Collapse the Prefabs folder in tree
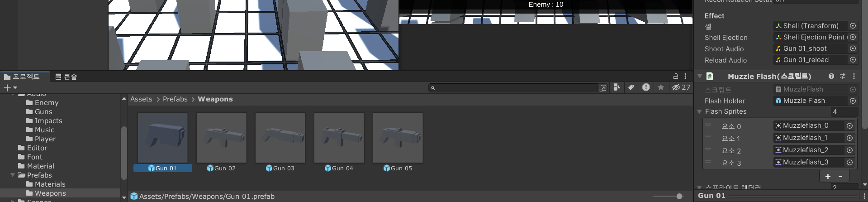 [13, 175]
